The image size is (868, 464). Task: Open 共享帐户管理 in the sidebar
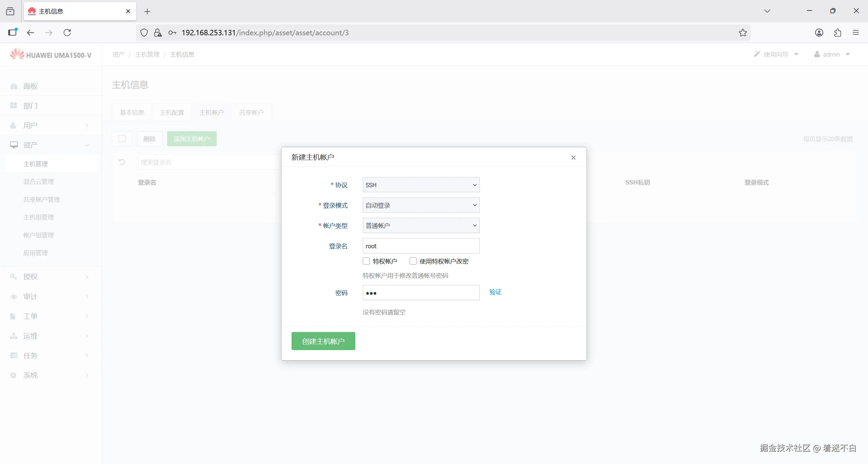click(x=41, y=199)
